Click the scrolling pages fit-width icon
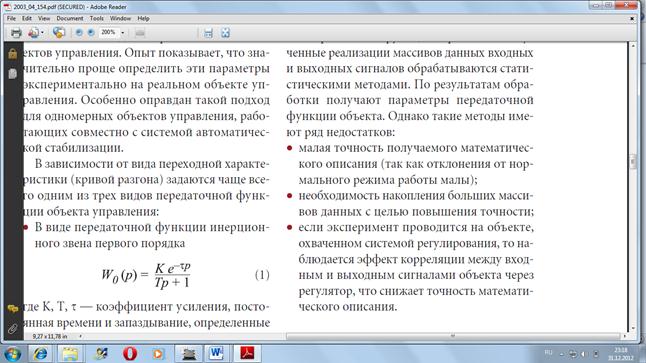This screenshot has height=363, width=646. [x=208, y=33]
